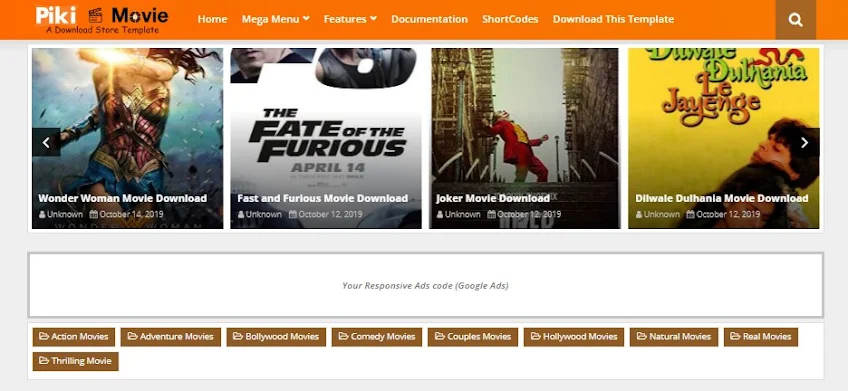
Task: Open the Documentation page
Action: (429, 19)
